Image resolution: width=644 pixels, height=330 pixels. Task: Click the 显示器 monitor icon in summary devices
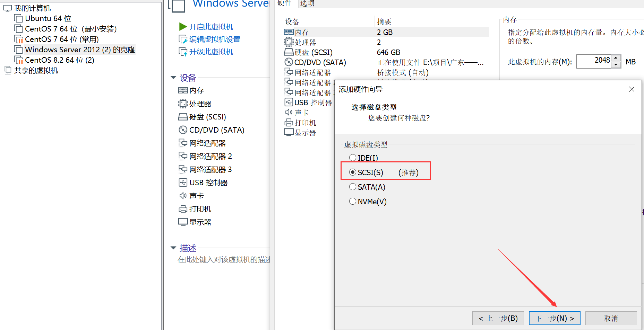(x=183, y=222)
